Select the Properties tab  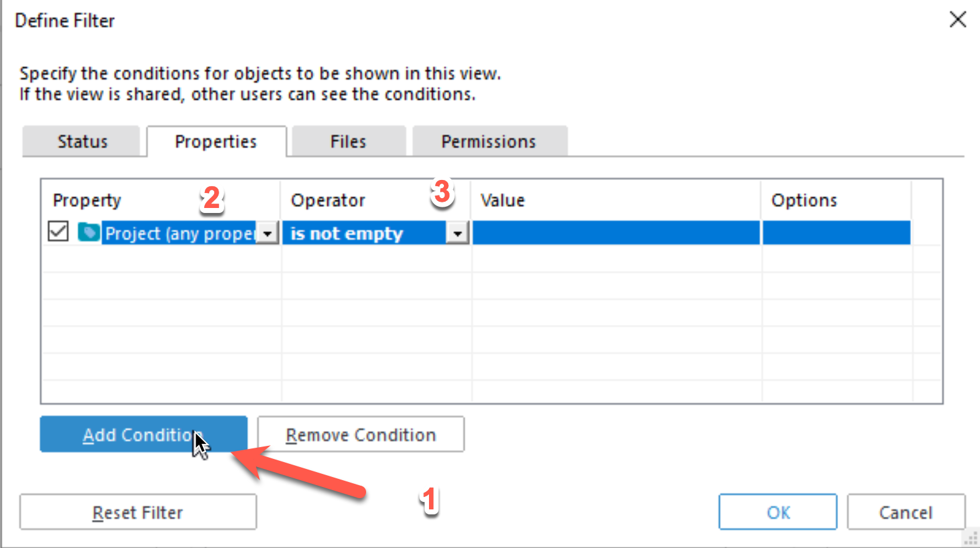216,141
